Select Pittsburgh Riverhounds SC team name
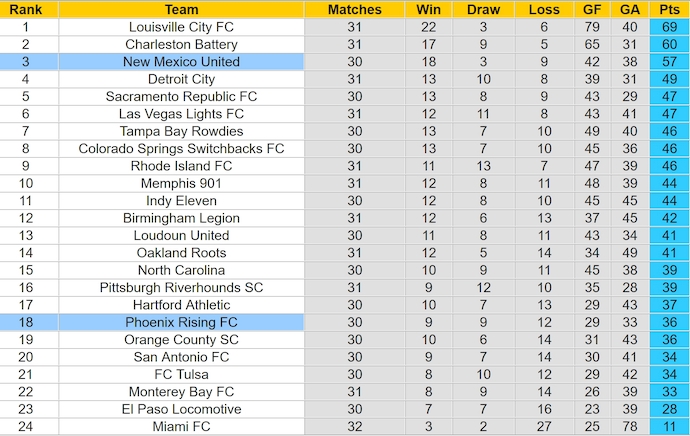The image size is (690, 436). point(181,287)
